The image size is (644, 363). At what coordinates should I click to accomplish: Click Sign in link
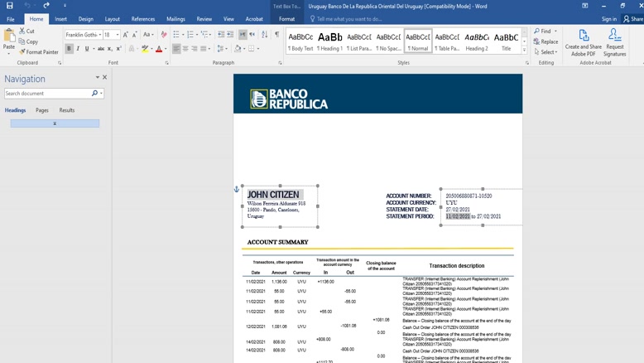tap(608, 18)
